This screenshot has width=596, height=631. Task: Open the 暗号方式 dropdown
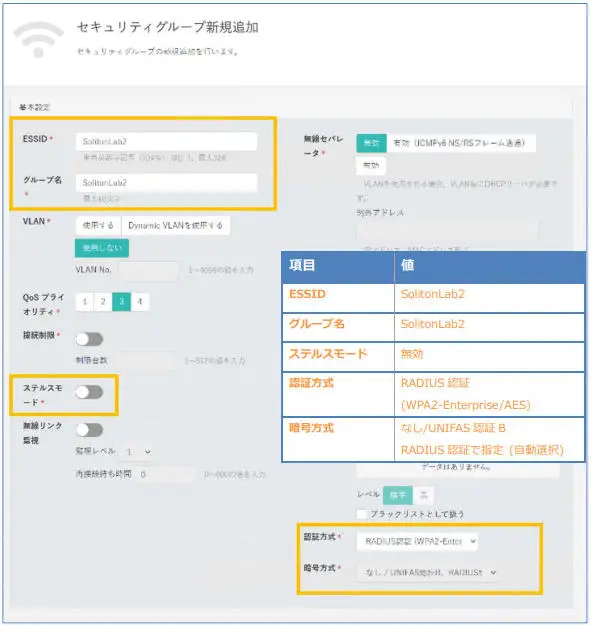[428, 573]
